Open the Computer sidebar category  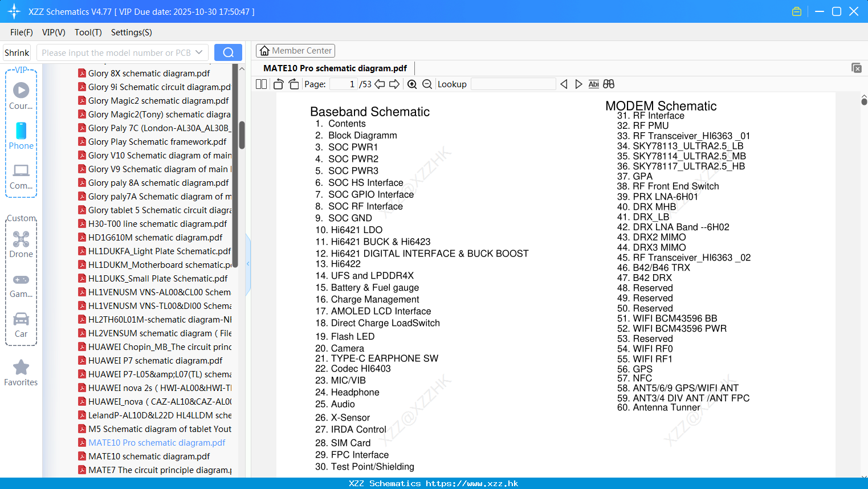click(21, 176)
